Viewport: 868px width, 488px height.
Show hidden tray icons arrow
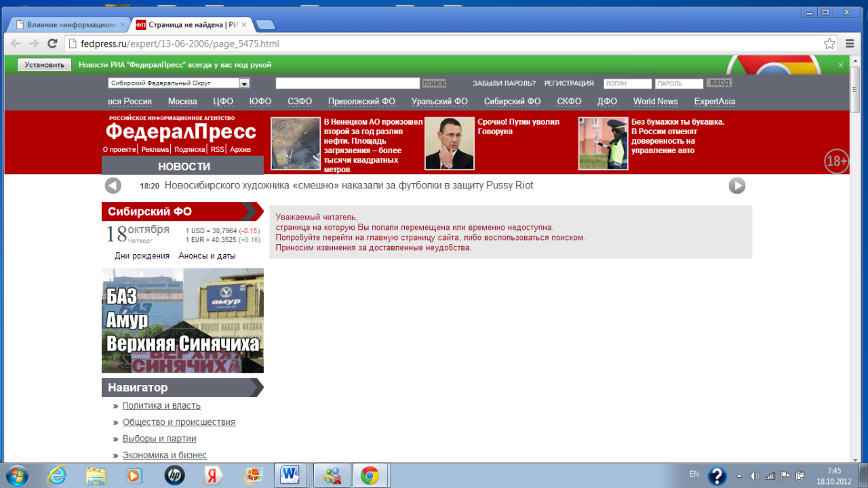pos(738,476)
